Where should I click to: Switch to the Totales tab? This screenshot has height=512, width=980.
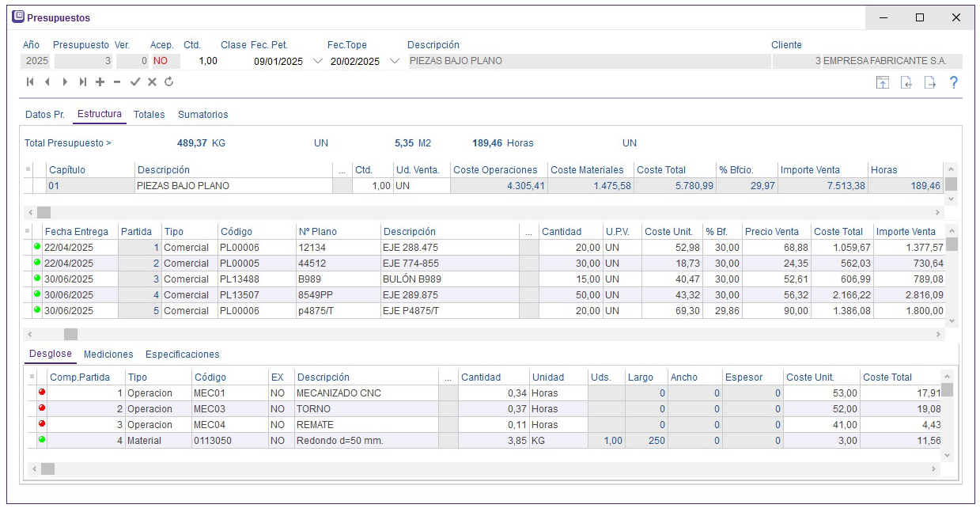click(x=149, y=115)
